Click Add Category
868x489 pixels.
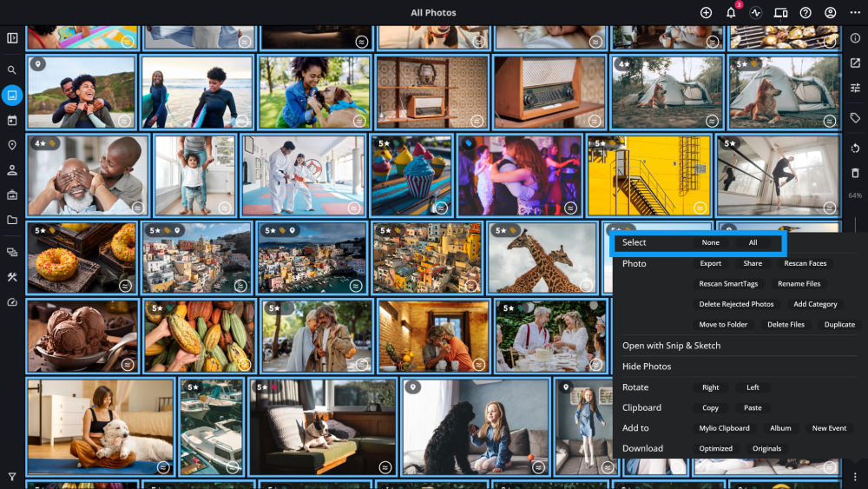pos(815,304)
